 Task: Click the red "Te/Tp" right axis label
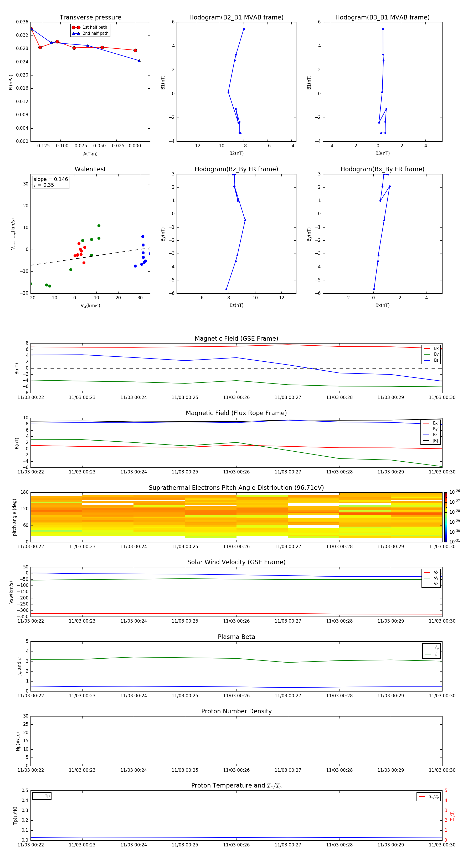(x=452, y=815)
